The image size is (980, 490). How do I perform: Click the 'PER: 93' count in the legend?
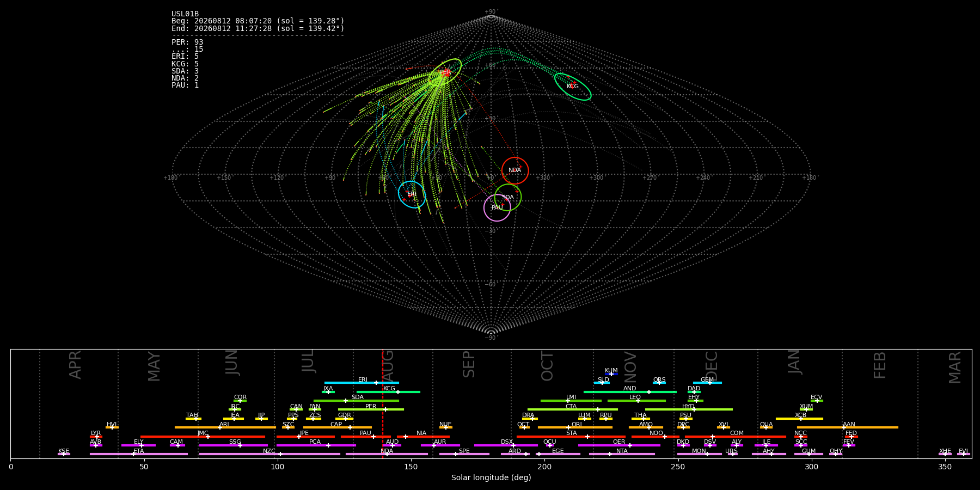(187, 42)
